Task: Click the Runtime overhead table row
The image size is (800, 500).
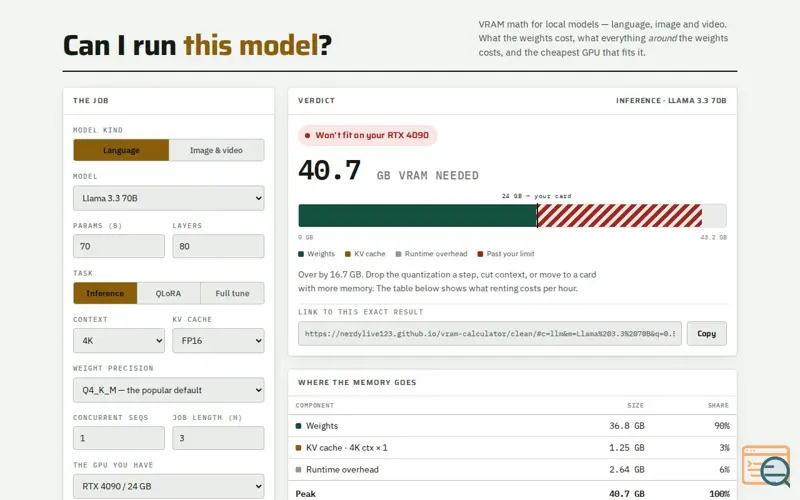Action: click(512, 469)
